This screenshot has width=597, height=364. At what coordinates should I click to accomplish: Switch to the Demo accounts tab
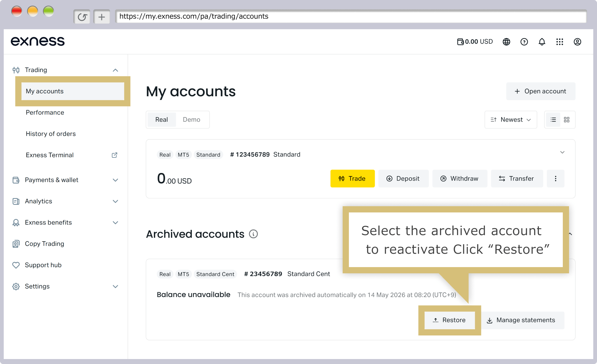point(192,120)
